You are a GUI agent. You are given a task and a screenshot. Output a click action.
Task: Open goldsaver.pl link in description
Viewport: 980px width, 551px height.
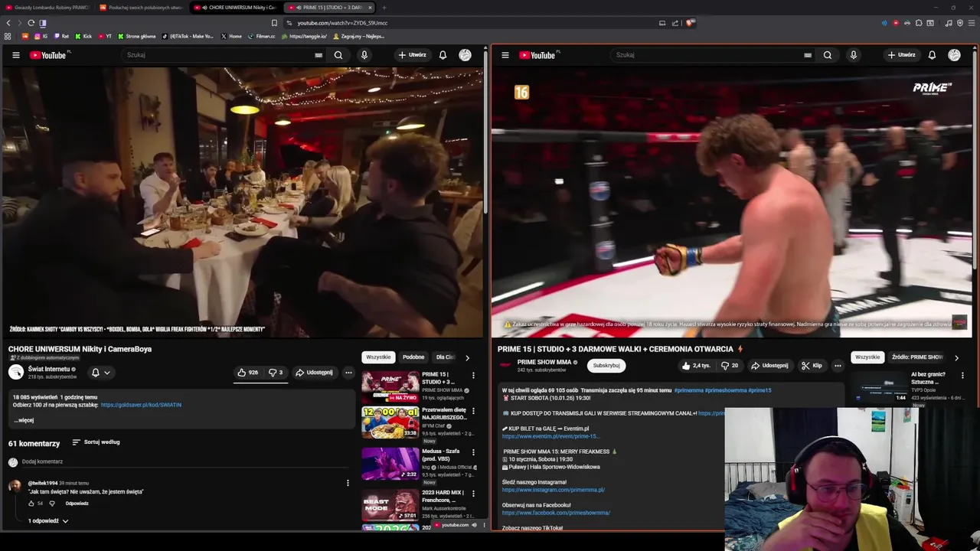point(141,405)
